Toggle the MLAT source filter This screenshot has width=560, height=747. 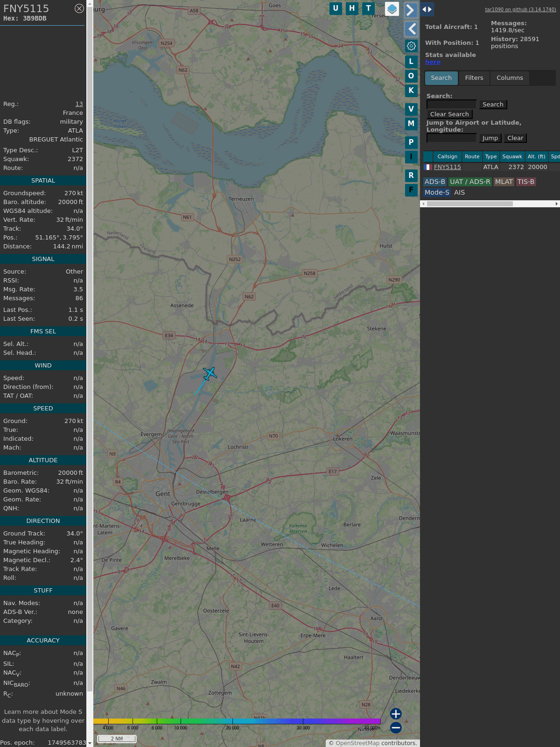(504, 182)
